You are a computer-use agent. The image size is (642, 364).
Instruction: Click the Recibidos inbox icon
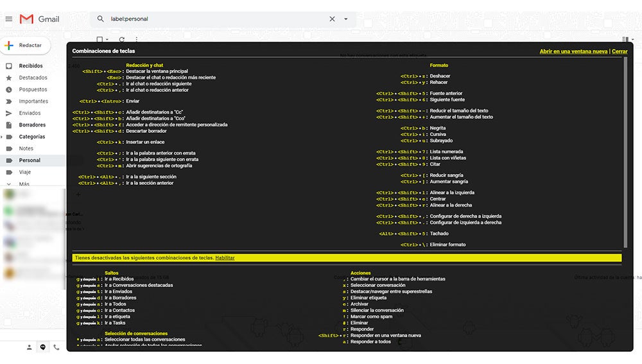tap(9, 66)
